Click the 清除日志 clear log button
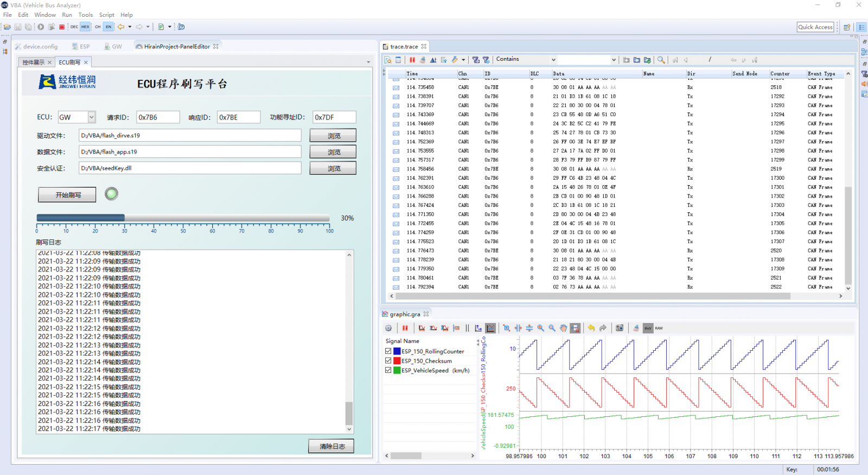The height and width of the screenshot is (475, 868). pos(331,446)
